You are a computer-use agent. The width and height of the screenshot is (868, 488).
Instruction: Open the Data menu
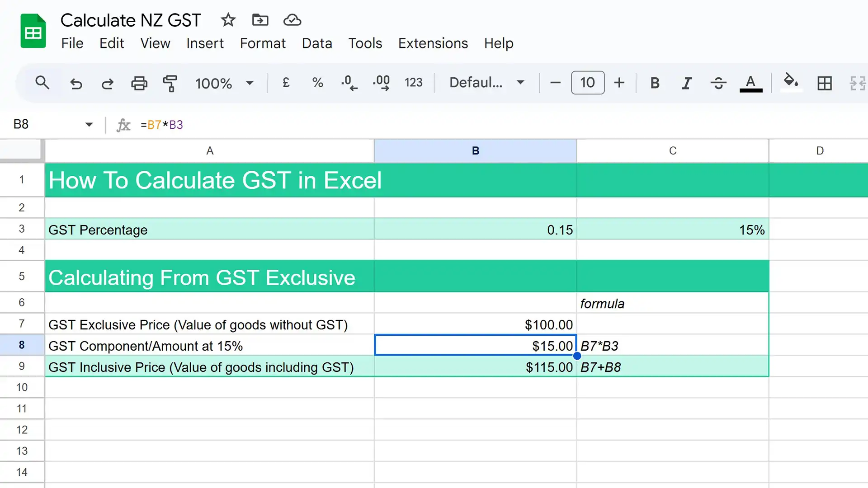coord(317,43)
